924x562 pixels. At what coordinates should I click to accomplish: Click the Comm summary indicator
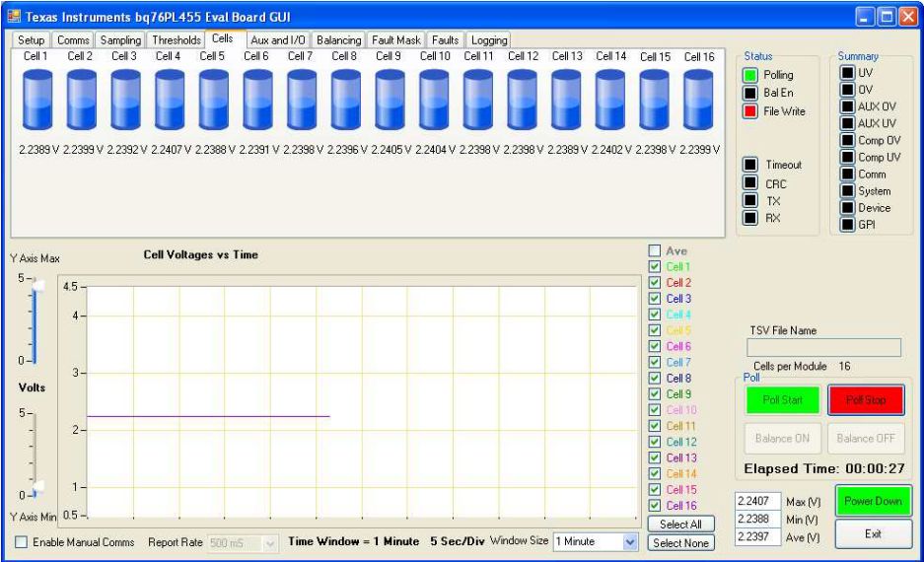(x=847, y=174)
